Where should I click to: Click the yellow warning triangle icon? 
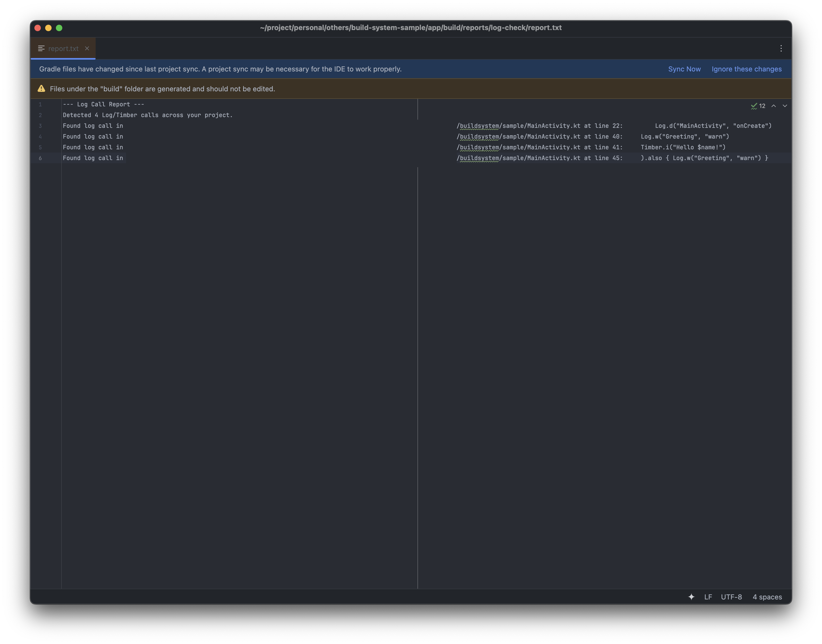[x=41, y=89]
